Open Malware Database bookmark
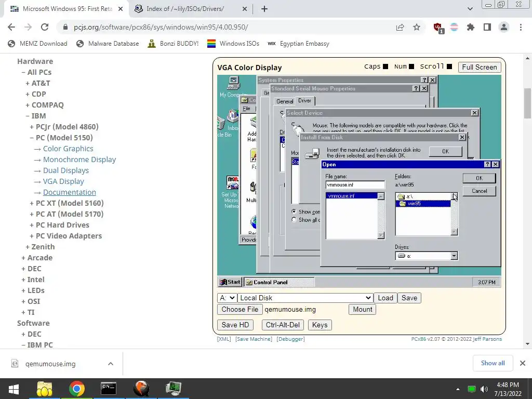 (108, 44)
